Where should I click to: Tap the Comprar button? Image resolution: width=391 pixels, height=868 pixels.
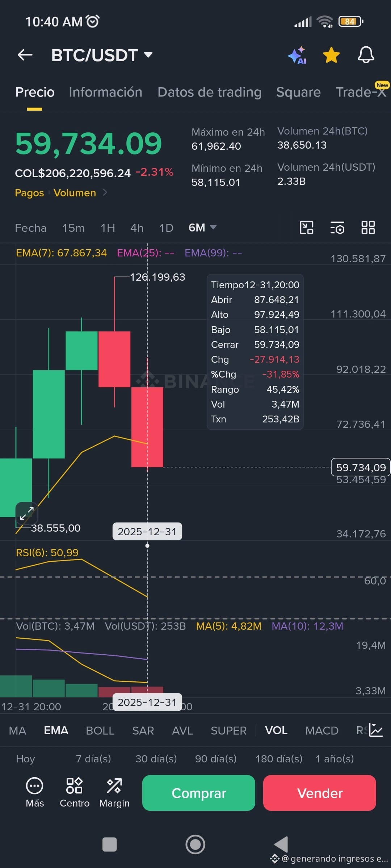tap(199, 793)
